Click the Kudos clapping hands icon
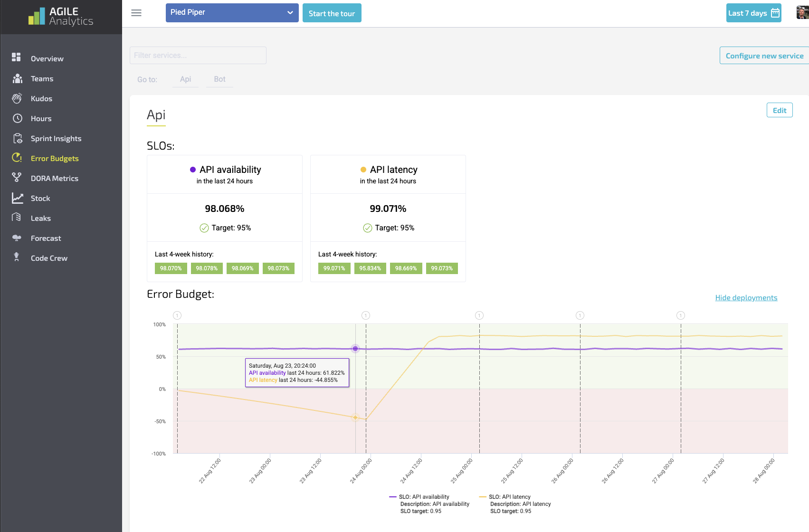 pyautogui.click(x=17, y=98)
